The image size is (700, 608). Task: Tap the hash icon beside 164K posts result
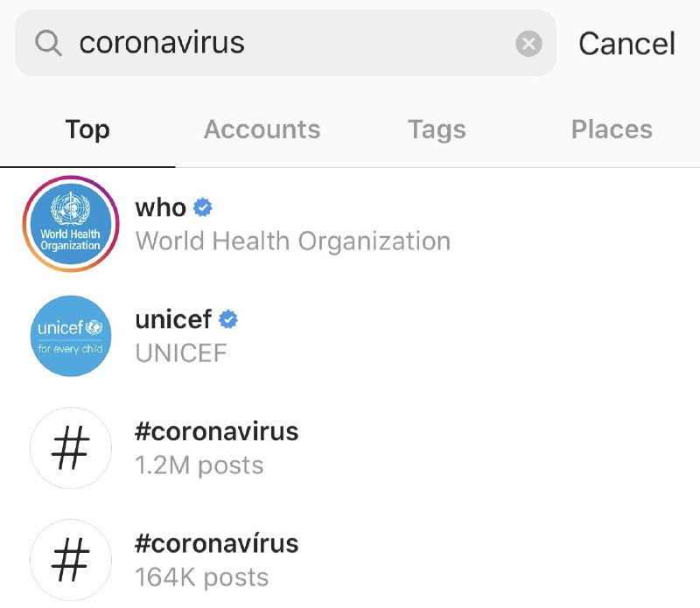70,560
